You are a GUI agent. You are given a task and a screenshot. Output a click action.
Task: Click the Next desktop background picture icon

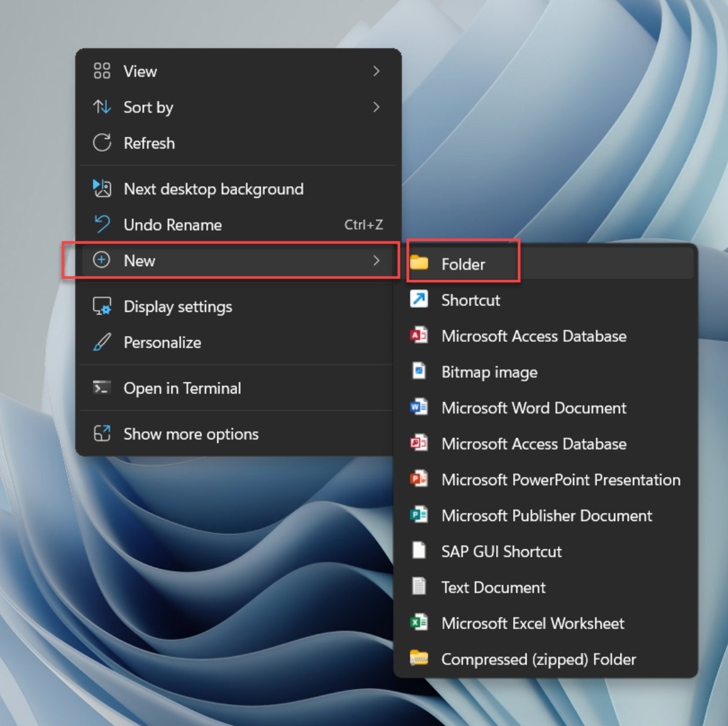pos(102,189)
